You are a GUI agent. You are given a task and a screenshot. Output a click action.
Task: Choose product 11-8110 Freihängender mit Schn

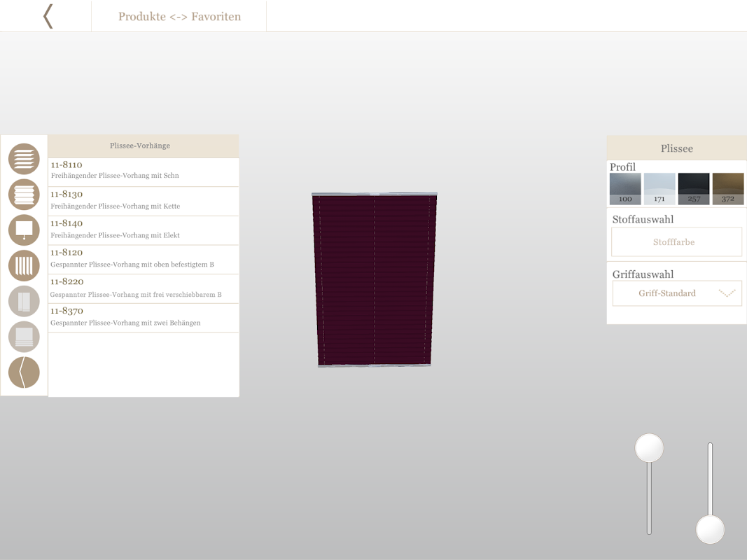click(144, 172)
